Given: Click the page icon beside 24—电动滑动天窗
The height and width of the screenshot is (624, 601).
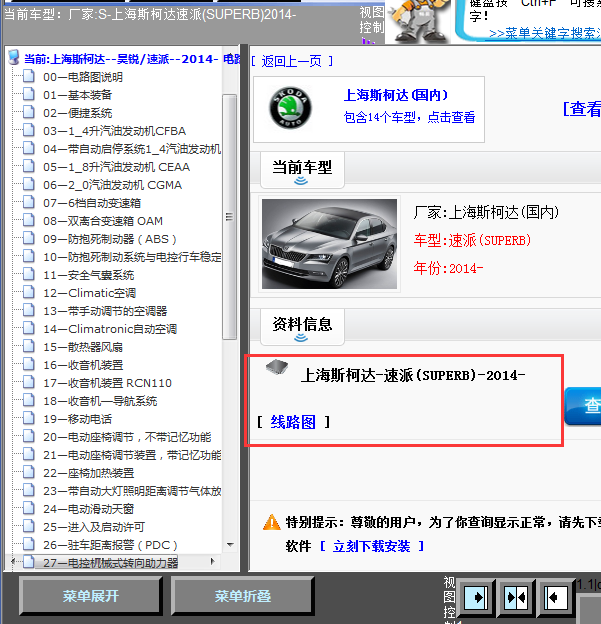Looking at the screenshot, I should [x=29, y=508].
